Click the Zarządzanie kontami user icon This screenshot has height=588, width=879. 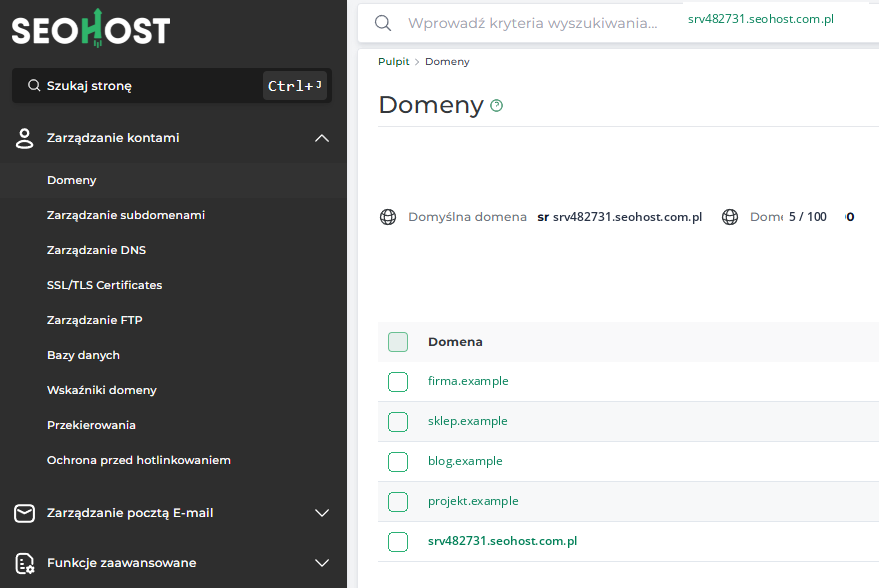pos(24,138)
